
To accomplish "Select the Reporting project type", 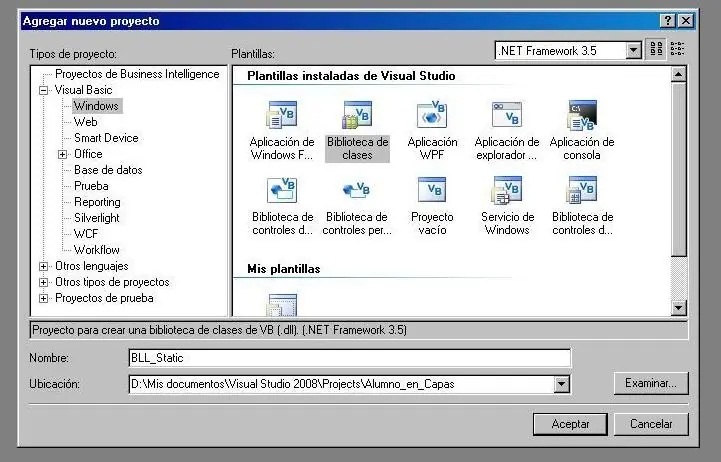I will (97, 202).
